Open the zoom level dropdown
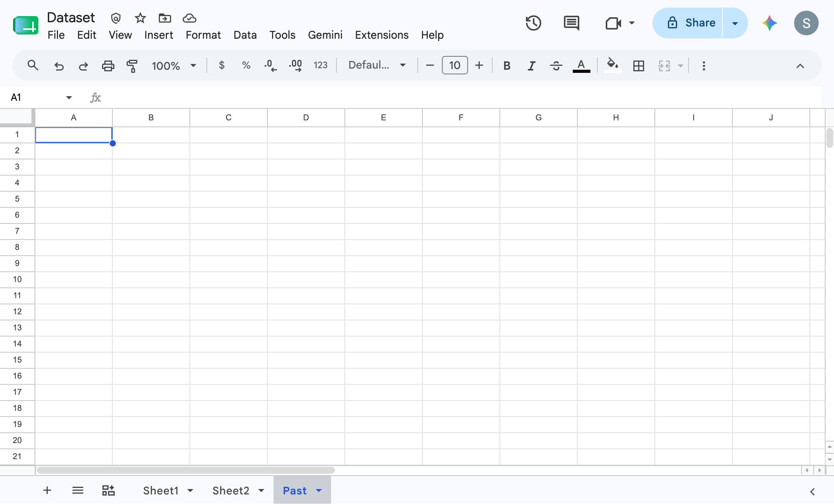The height and width of the screenshot is (504, 834). tap(174, 66)
